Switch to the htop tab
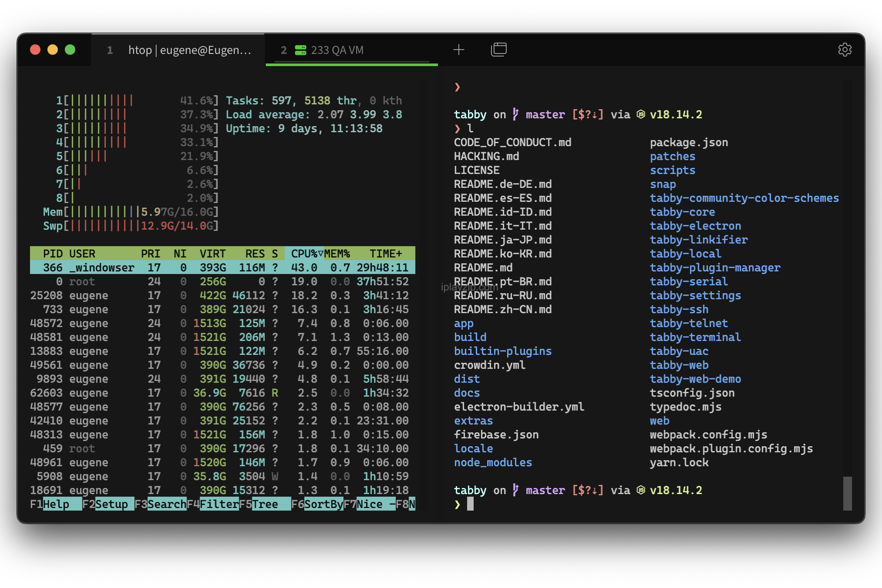Viewport: 882px width, 588px height. point(178,50)
